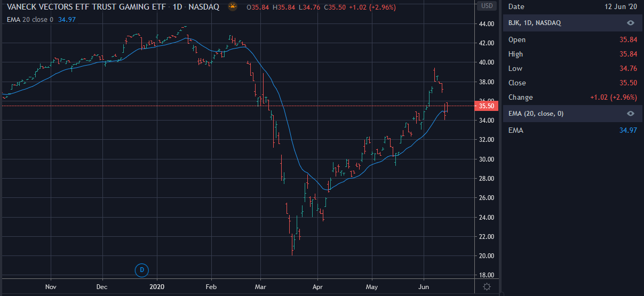Collapse the BJK, 1D, NASDAQ data section

pyautogui.click(x=534, y=23)
